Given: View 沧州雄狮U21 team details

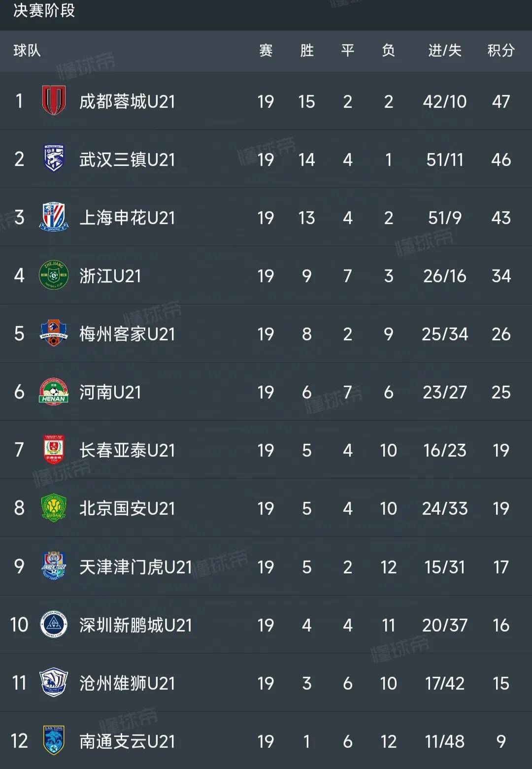Looking at the screenshot, I should (126, 683).
